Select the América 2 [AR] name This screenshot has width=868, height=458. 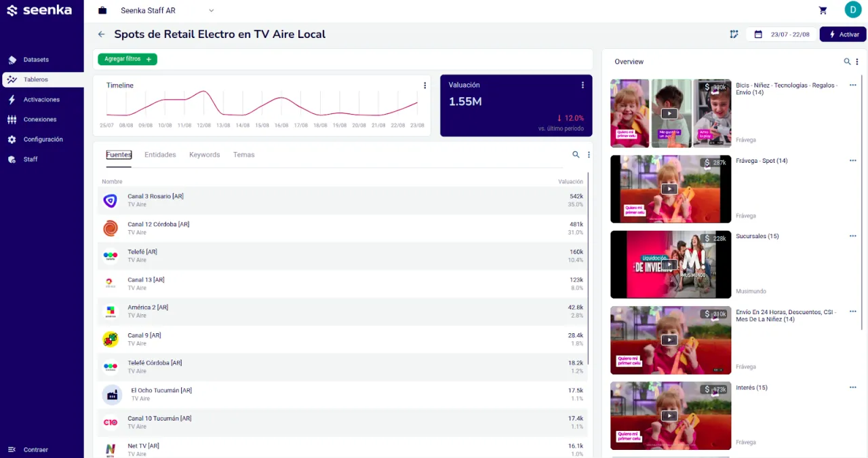148,307
